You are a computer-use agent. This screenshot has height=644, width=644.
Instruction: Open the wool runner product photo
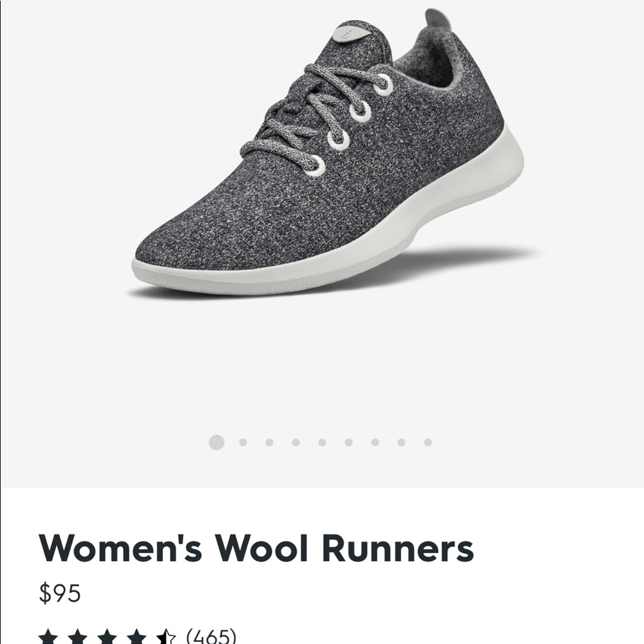[x=322, y=161]
